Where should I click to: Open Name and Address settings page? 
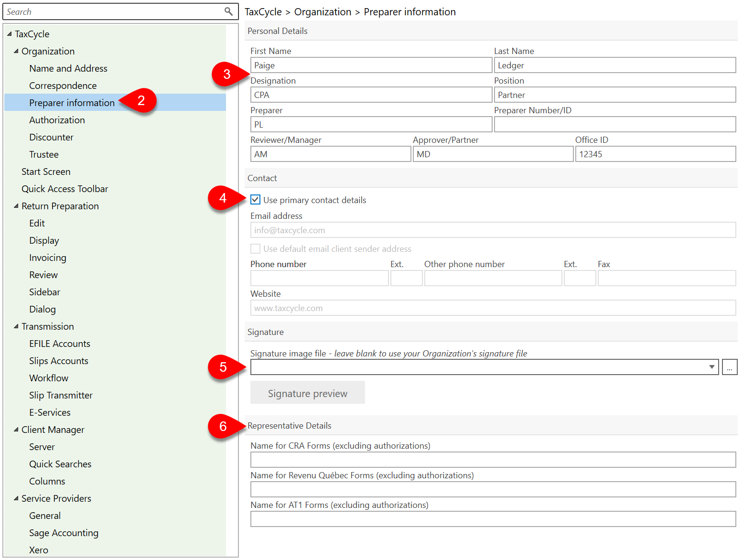[68, 68]
